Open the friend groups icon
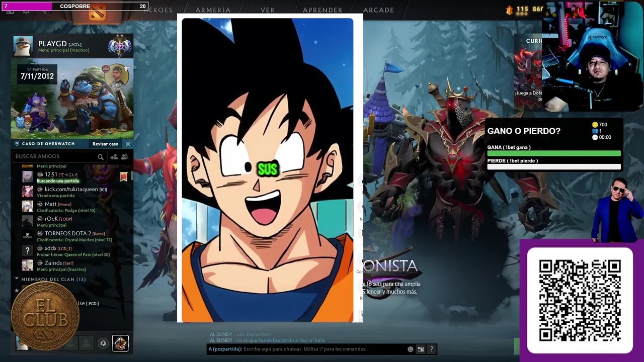 pyautogui.click(x=125, y=157)
